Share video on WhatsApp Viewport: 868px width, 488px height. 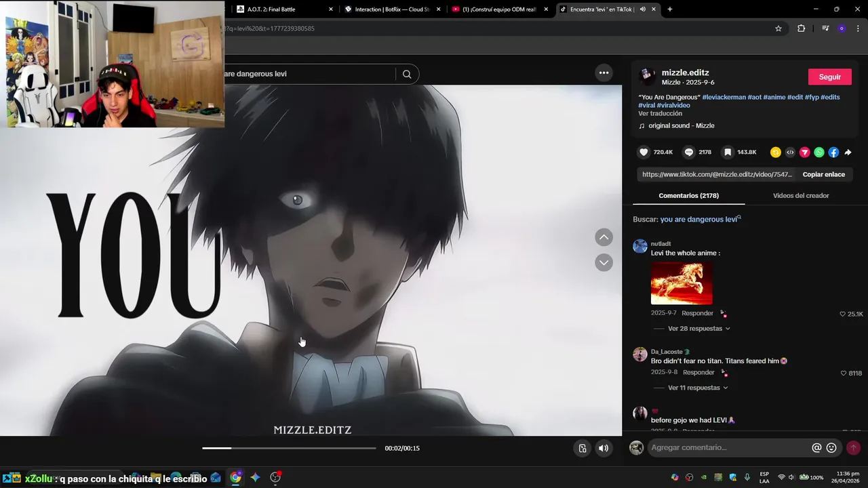[x=819, y=152]
